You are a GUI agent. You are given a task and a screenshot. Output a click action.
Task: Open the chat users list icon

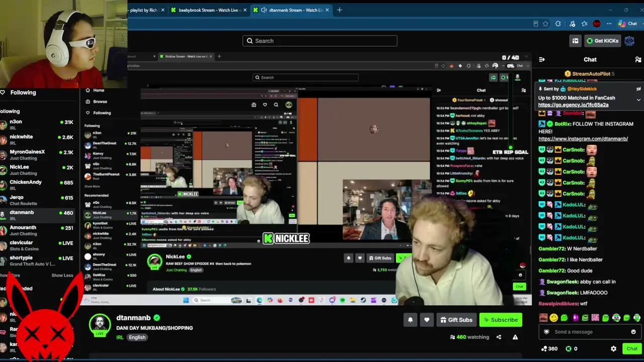[638, 59]
